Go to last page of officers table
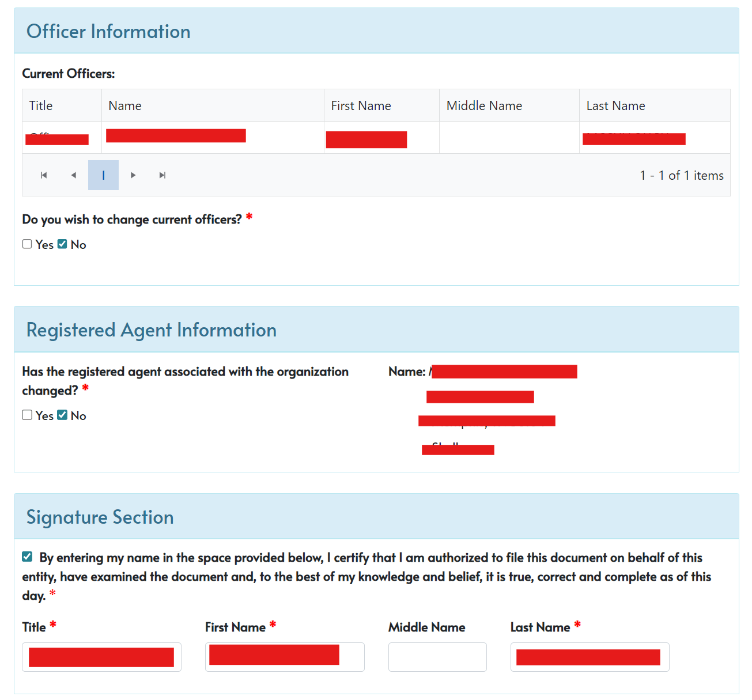The height and width of the screenshot is (700, 752). click(163, 175)
